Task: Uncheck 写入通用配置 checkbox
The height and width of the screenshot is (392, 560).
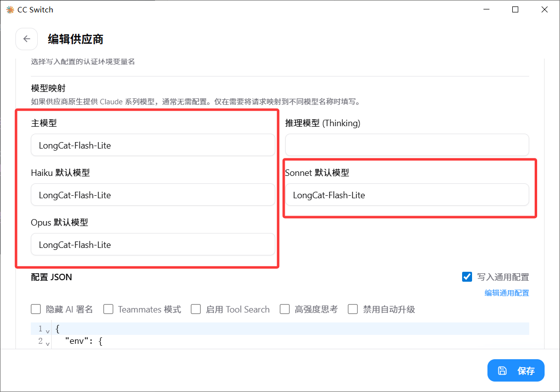Action: tap(467, 277)
